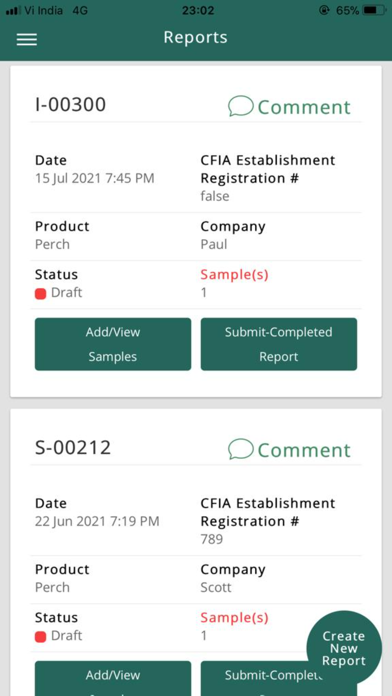Tap the signal strength bars icon
The width and height of the screenshot is (392, 696).
tap(14, 10)
